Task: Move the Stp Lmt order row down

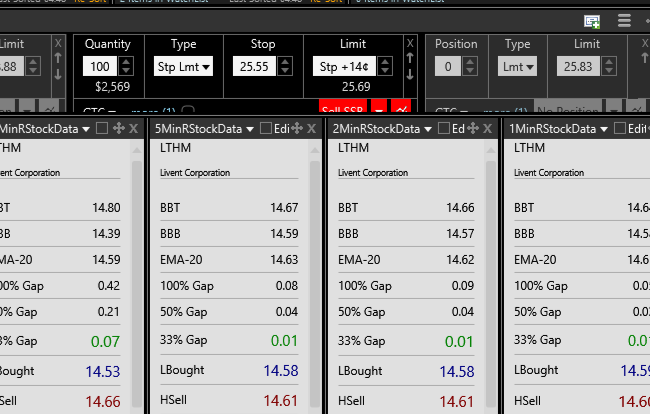Action: pyautogui.click(x=410, y=75)
